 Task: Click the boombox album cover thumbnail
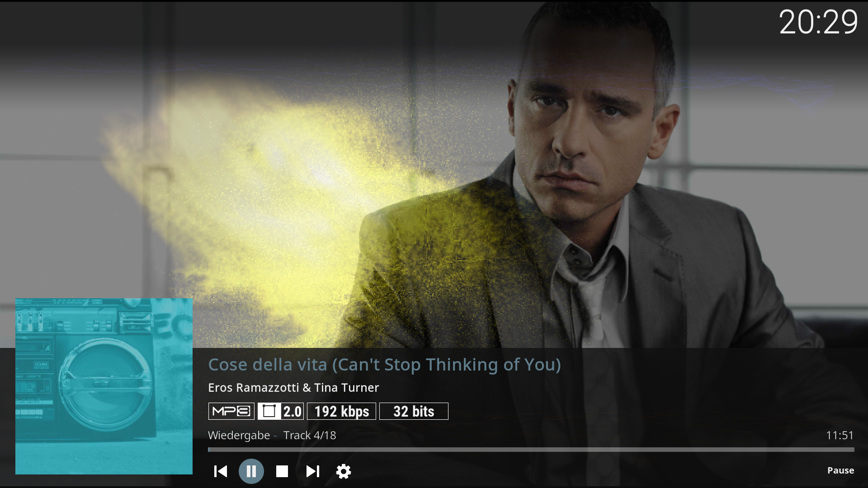point(104,386)
